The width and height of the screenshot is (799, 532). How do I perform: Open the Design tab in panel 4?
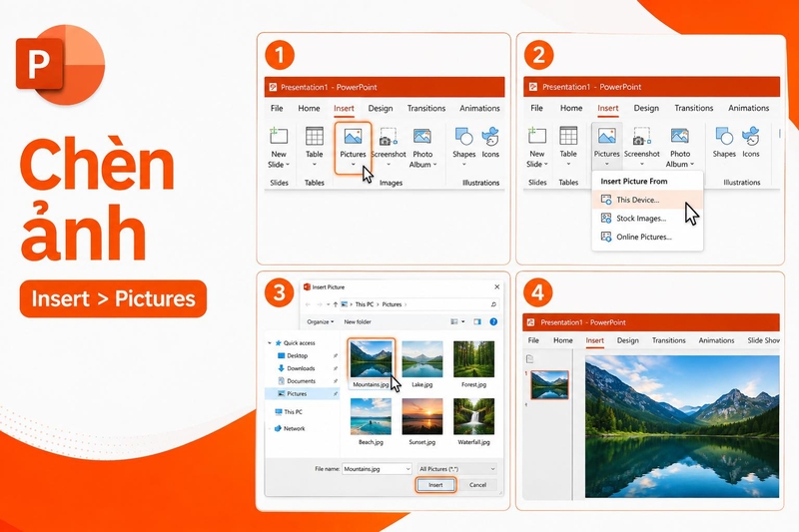628,340
